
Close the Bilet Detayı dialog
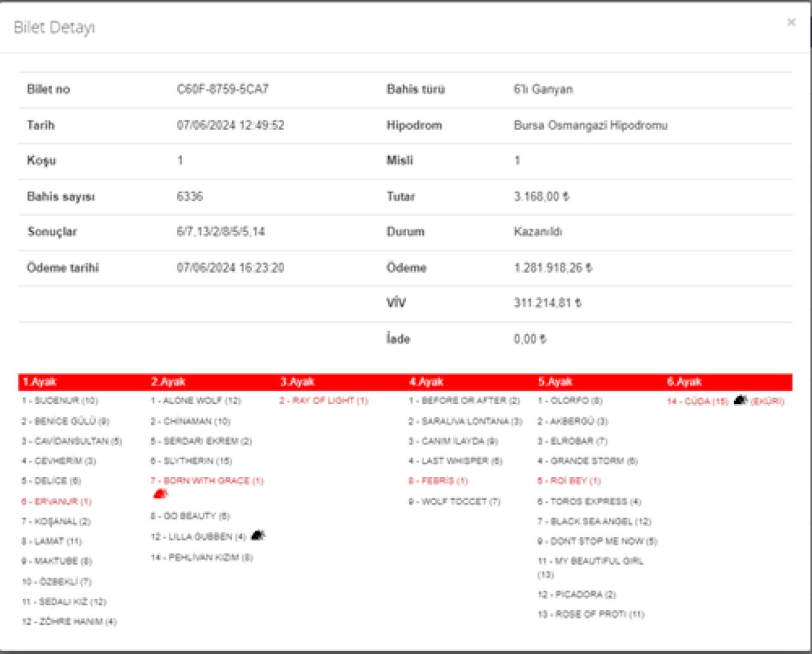tap(791, 21)
